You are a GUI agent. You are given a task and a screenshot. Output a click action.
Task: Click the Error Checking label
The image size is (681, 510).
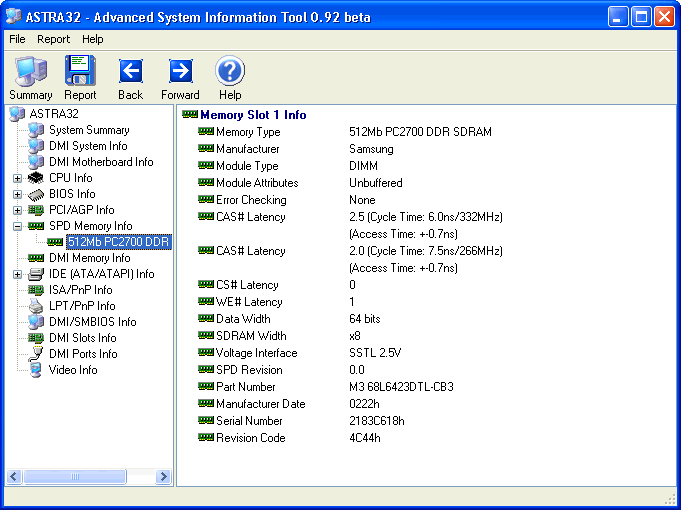coord(251,200)
